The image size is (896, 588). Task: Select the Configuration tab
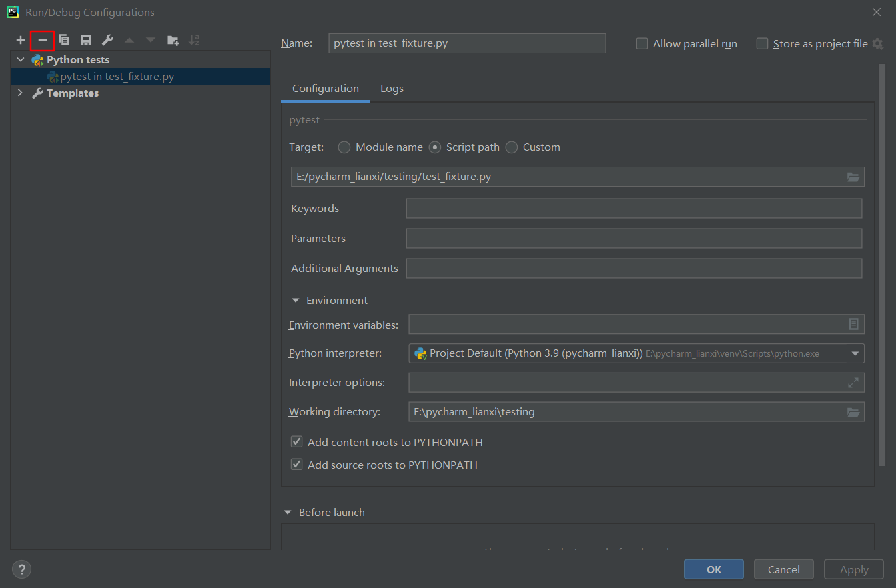point(325,89)
